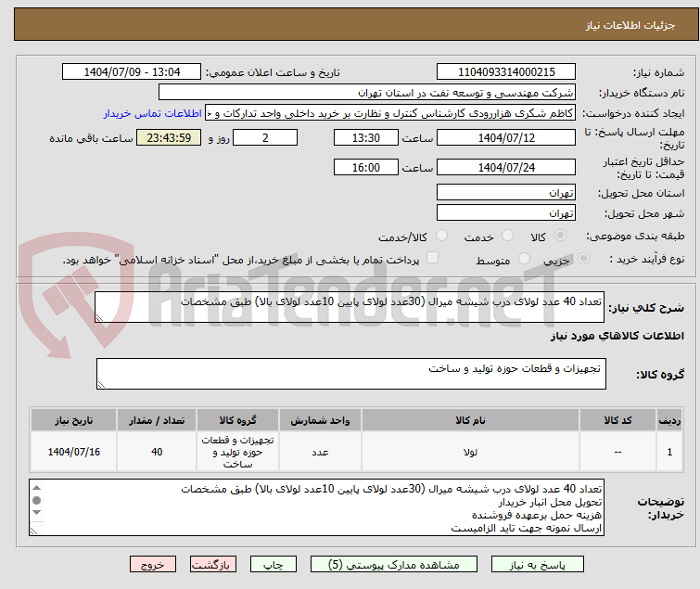Click the هزینه حمل برعهده فروشنده line

click(x=537, y=515)
